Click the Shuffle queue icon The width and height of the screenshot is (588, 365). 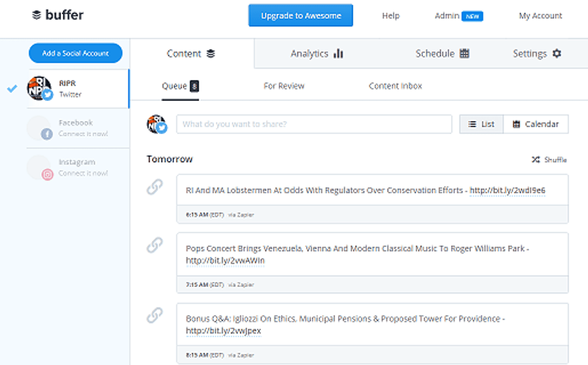click(x=536, y=160)
